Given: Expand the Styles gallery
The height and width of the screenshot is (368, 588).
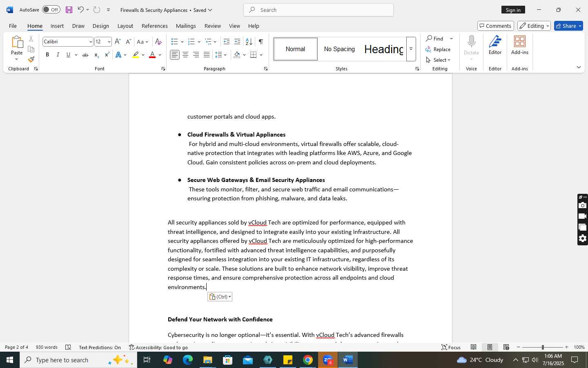Looking at the screenshot, I should (x=411, y=49).
